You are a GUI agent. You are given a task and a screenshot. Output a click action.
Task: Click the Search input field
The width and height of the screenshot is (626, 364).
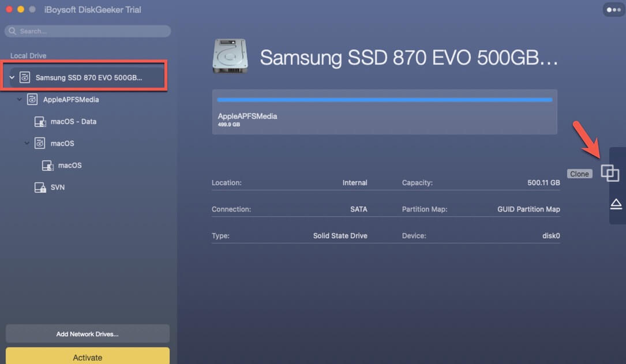click(x=92, y=31)
